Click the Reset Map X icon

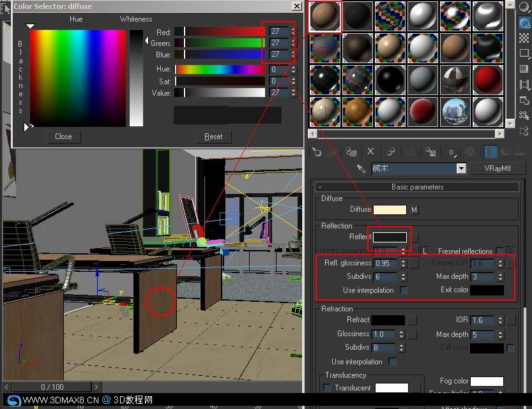[x=370, y=152]
